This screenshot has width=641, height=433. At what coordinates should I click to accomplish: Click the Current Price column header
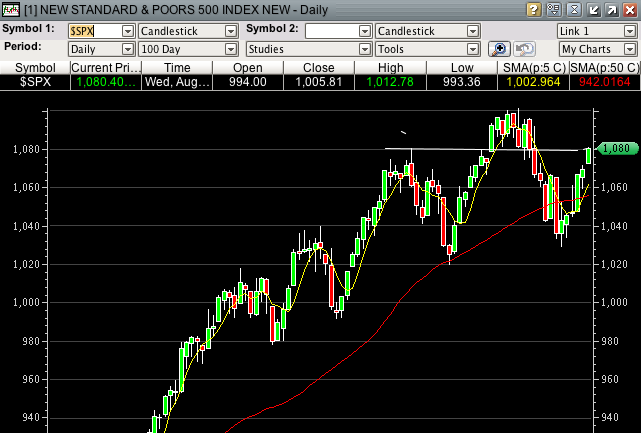pyautogui.click(x=106, y=67)
